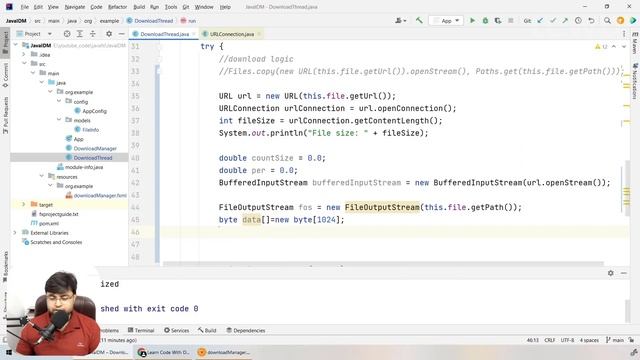Show Git history clock icon
This screenshot has width=640, height=360.
coord(578,20)
